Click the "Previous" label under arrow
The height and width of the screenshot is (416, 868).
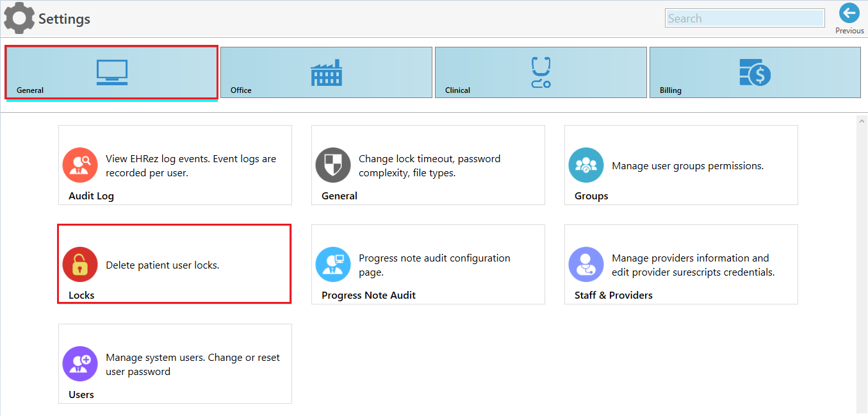[849, 31]
